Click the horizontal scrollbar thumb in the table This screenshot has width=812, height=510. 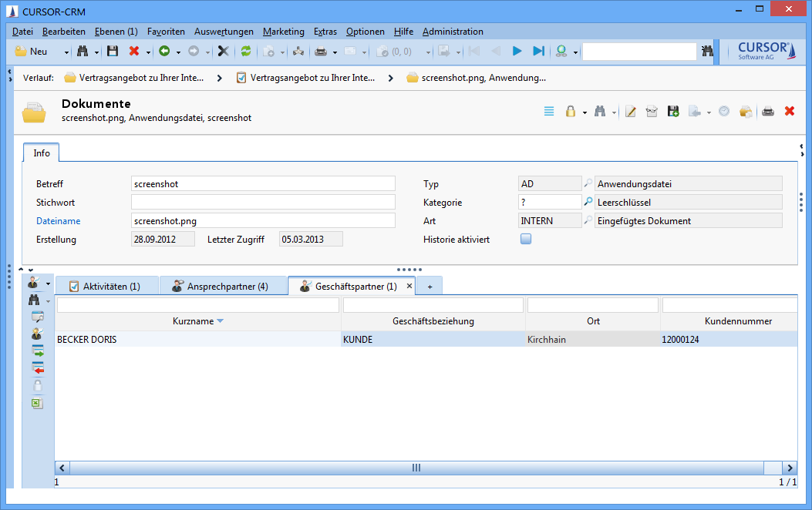tap(416, 468)
